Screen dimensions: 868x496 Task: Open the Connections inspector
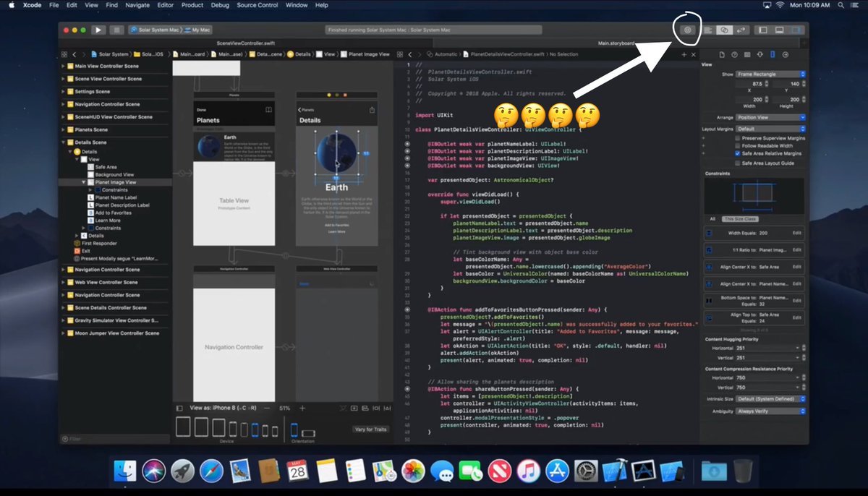coord(785,54)
